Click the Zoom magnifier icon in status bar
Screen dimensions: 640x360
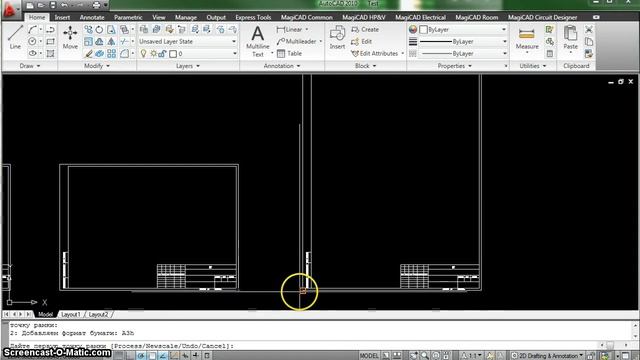click(424, 356)
